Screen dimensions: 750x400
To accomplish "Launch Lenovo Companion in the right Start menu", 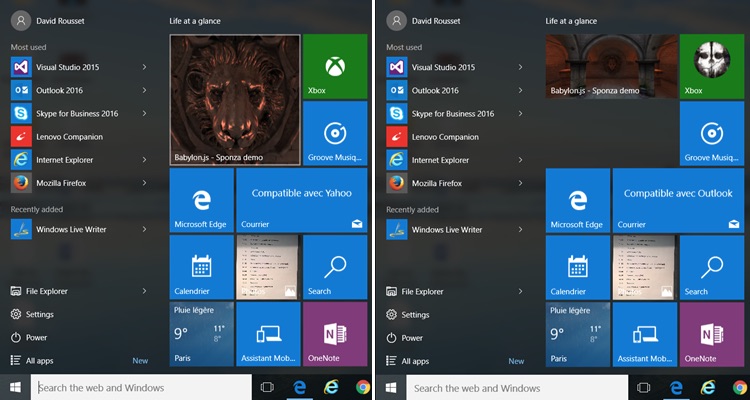I will tap(444, 137).
